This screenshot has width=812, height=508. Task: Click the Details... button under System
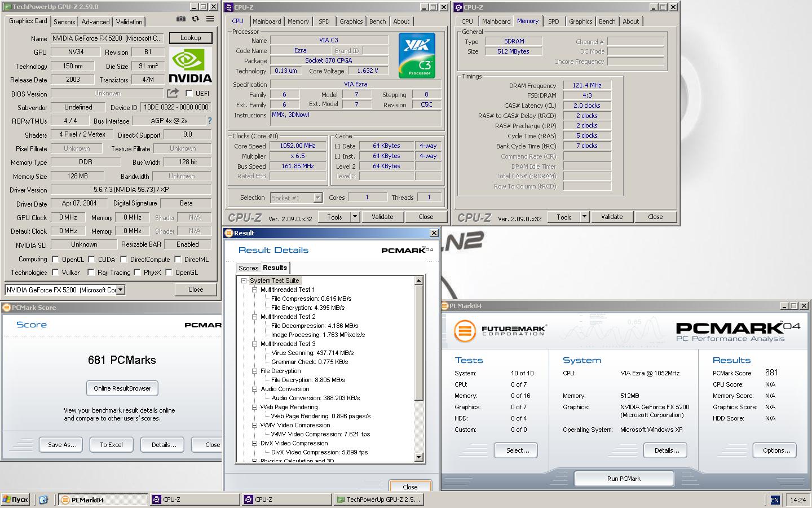(x=665, y=450)
